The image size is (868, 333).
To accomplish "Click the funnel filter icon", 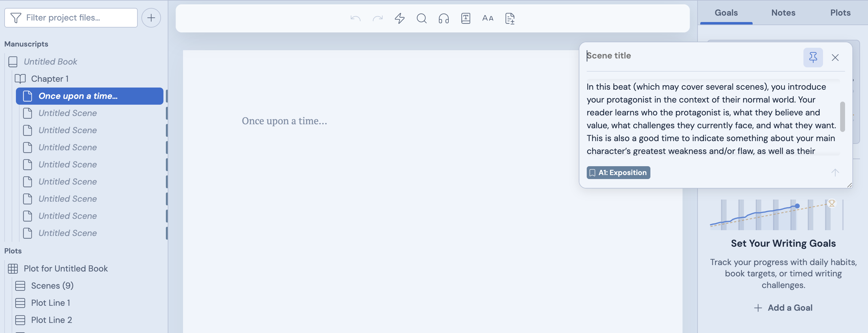I will click(x=16, y=17).
